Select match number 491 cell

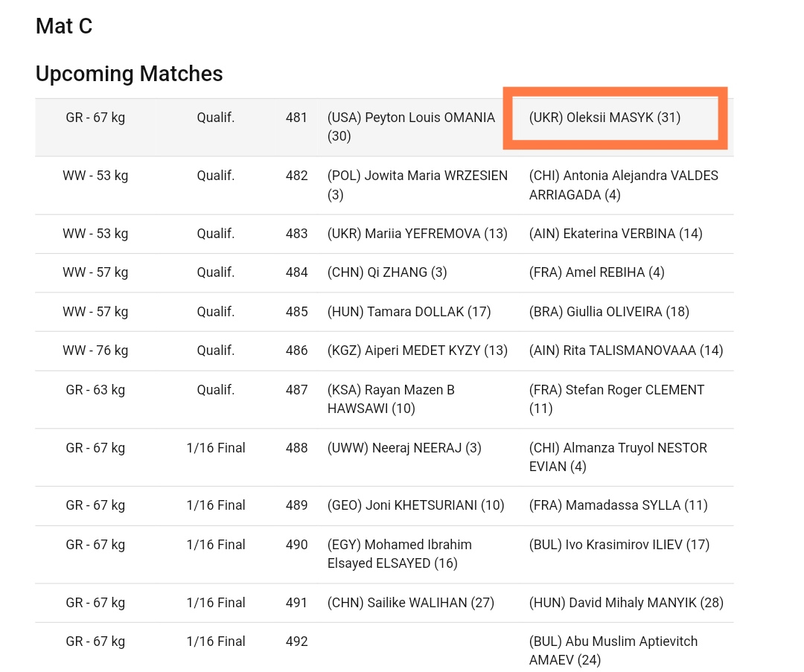click(x=296, y=603)
